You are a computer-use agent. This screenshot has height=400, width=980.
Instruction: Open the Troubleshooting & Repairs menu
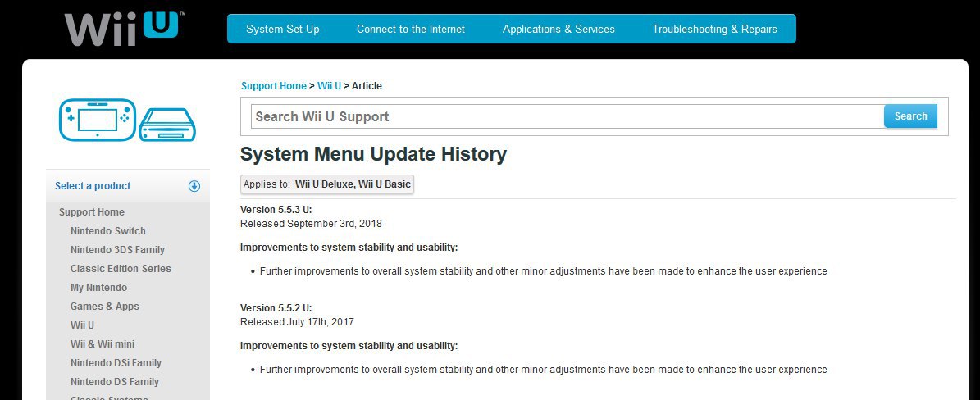tap(714, 30)
